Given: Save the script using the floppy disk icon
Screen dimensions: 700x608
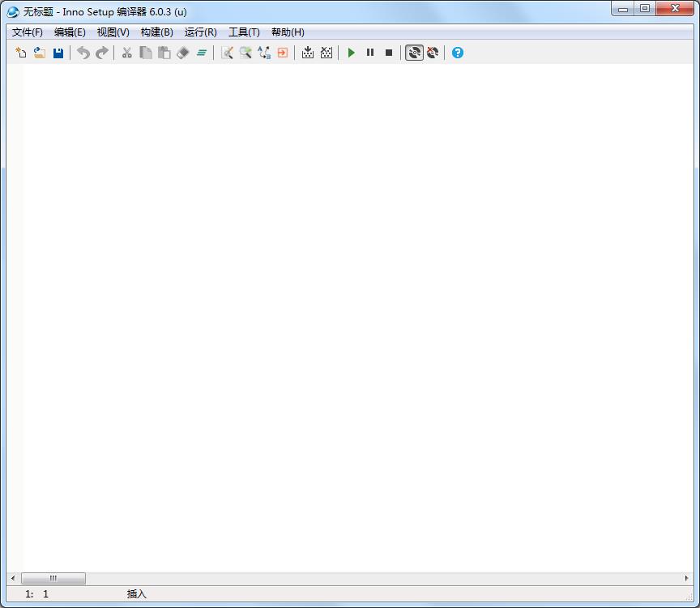Looking at the screenshot, I should (58, 53).
